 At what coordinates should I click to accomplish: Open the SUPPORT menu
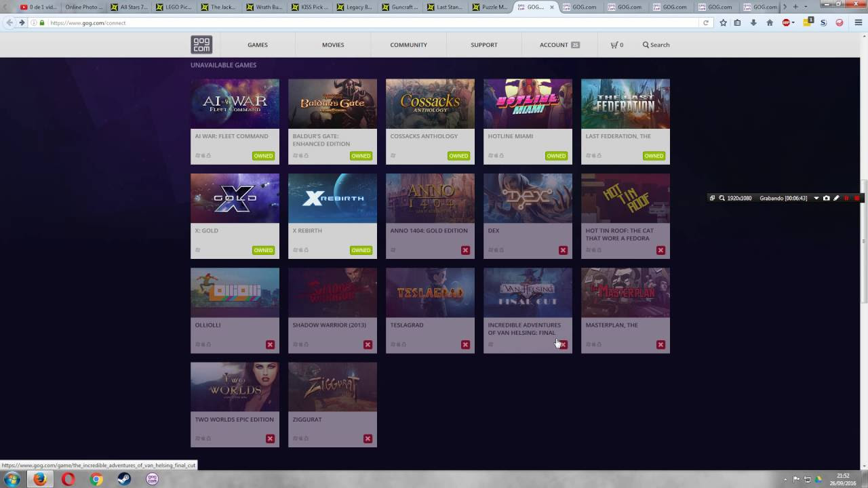point(484,45)
